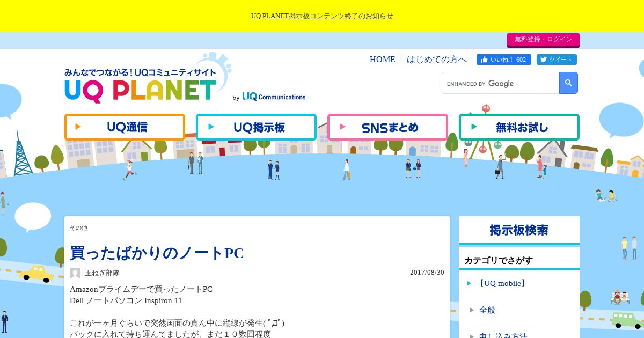644x338 pixels.
Task: Open the UQ通信 menu
Action: point(125,127)
